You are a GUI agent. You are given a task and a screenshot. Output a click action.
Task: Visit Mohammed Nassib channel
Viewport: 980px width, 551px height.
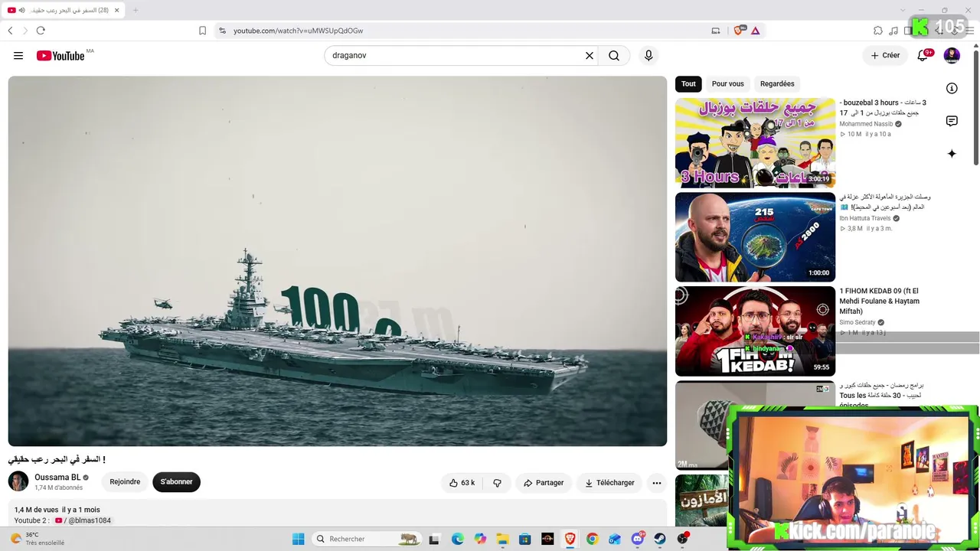[x=866, y=124]
